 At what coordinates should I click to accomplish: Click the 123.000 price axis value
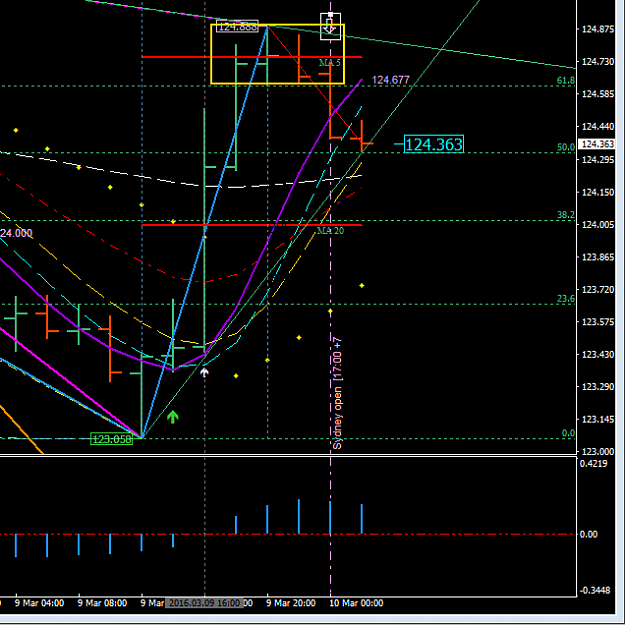click(x=598, y=452)
